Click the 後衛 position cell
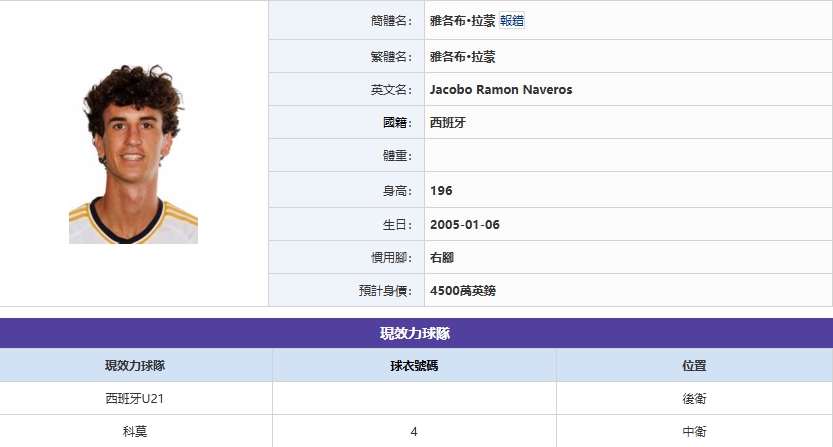 (694, 399)
